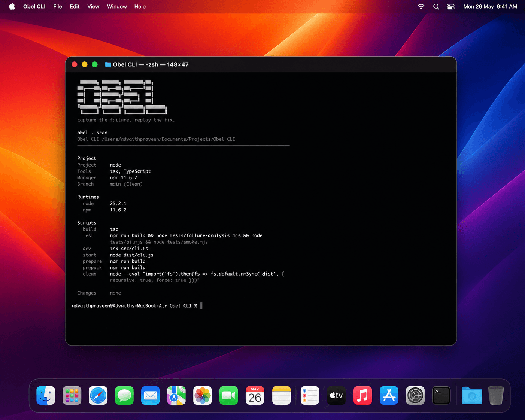This screenshot has height=420, width=525.
Task: Click the test script 'npm run build && node tests/failure-analysis.mjs'
Action: [175, 235]
